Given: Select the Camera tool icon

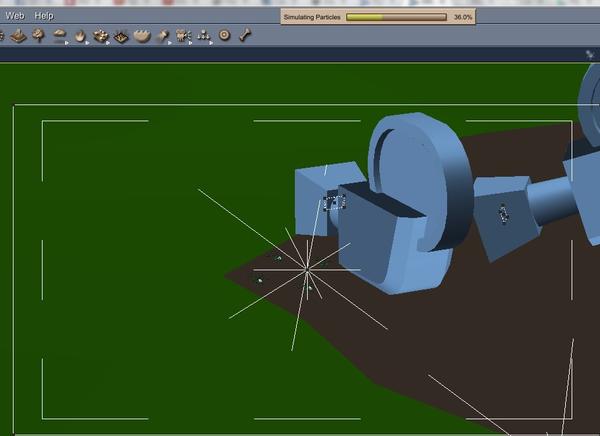Looking at the screenshot, I should pos(183,36).
